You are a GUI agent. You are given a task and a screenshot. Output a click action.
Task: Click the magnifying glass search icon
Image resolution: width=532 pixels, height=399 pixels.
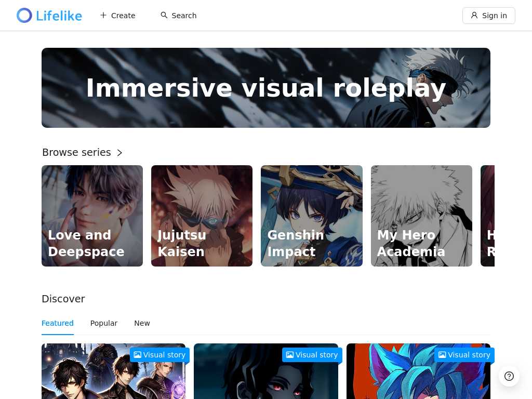pos(164,15)
